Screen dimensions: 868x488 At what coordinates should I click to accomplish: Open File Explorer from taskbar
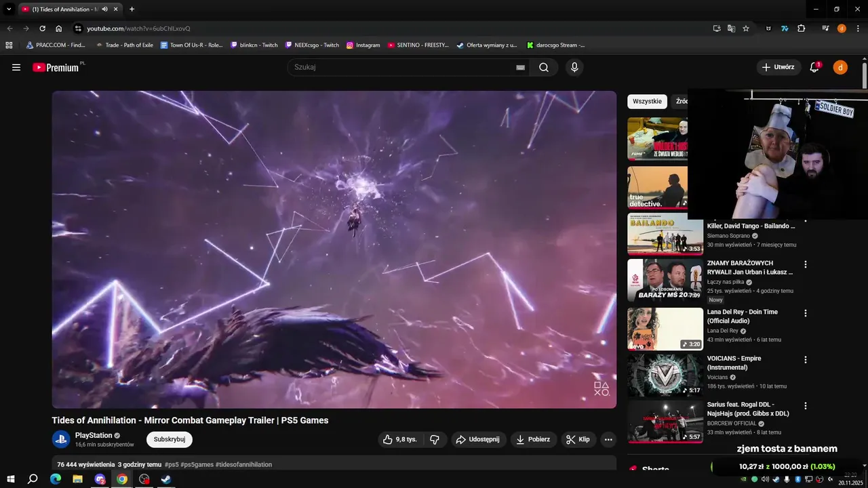pos(77,479)
